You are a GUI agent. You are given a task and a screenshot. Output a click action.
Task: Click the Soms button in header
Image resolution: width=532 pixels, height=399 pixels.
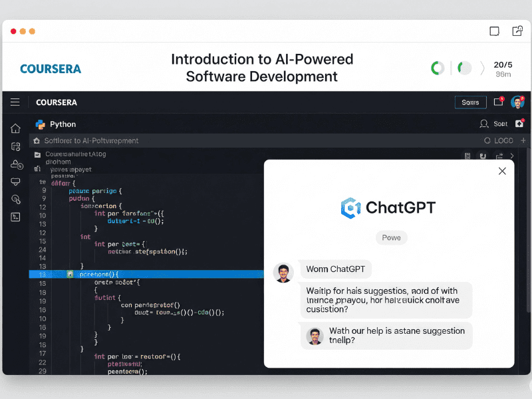470,102
